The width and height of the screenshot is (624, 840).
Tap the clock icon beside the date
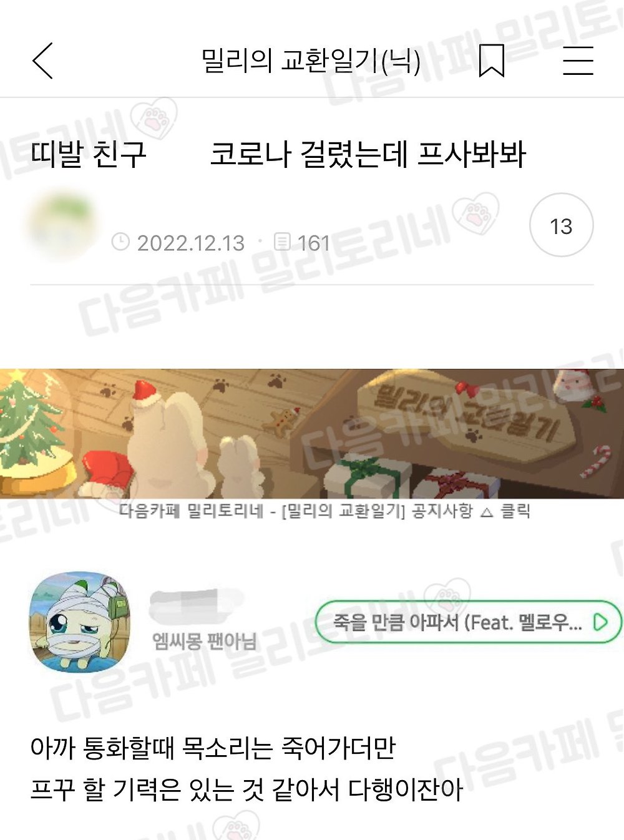[120, 242]
